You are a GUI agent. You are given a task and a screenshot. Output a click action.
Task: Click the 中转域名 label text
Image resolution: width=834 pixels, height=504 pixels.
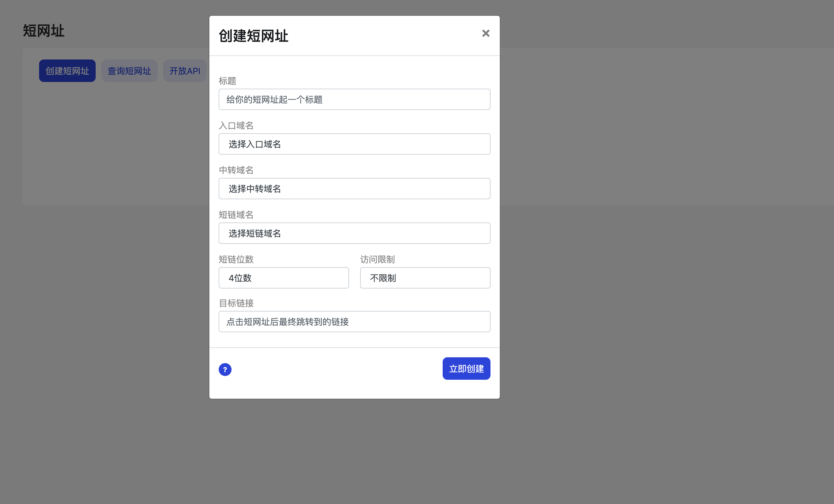point(236,170)
